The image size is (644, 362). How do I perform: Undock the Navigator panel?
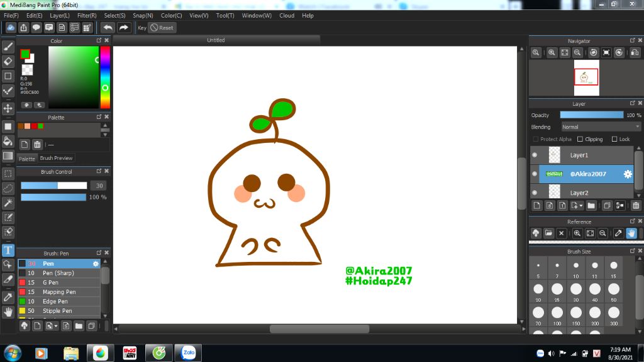[x=633, y=40]
